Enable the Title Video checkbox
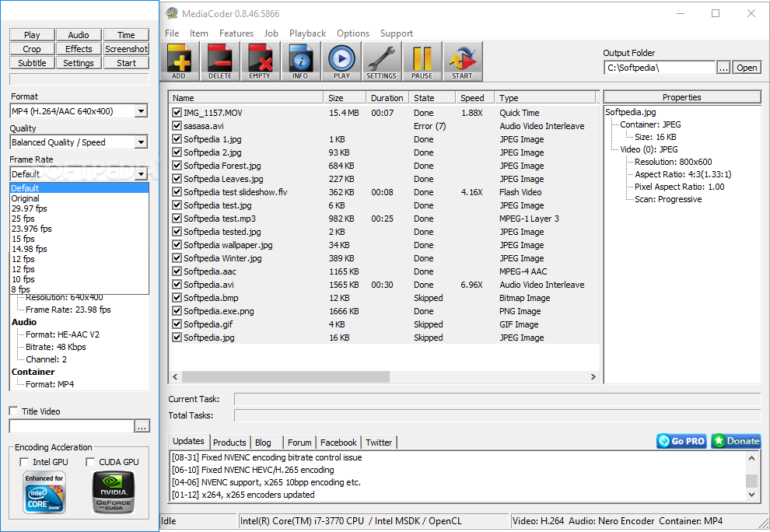770x532 pixels. coord(14,411)
